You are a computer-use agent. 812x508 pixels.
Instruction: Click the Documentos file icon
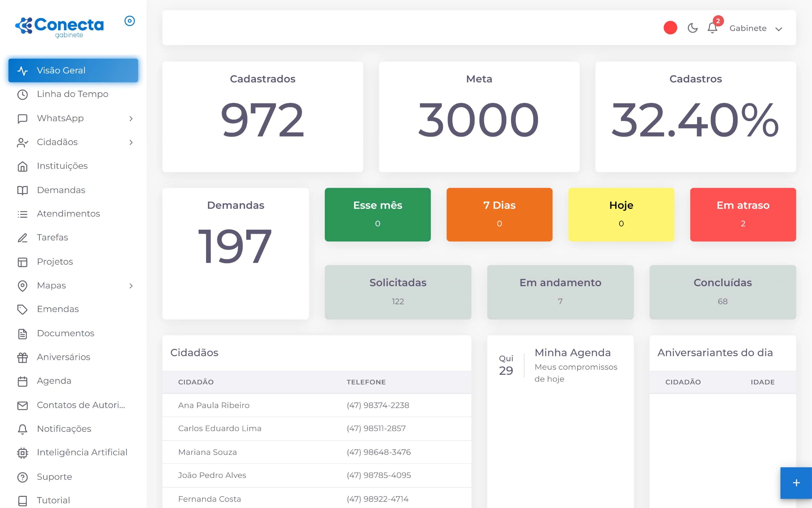tap(23, 334)
